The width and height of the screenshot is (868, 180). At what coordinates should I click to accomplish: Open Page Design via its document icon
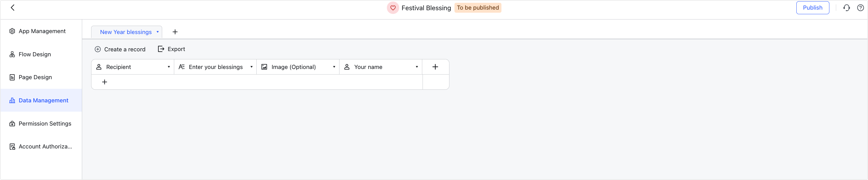coord(12,77)
